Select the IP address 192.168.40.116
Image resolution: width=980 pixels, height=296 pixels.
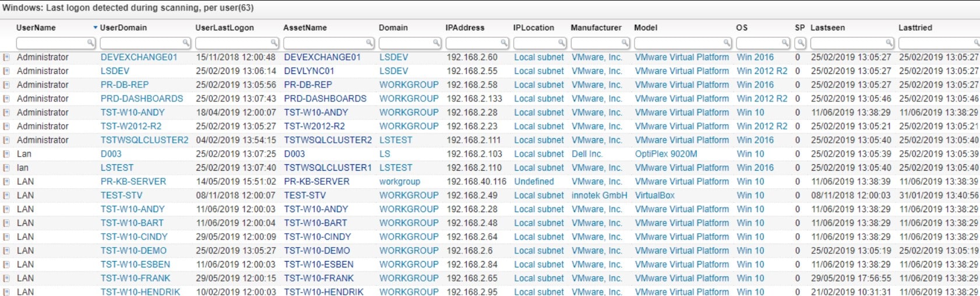coord(477,182)
